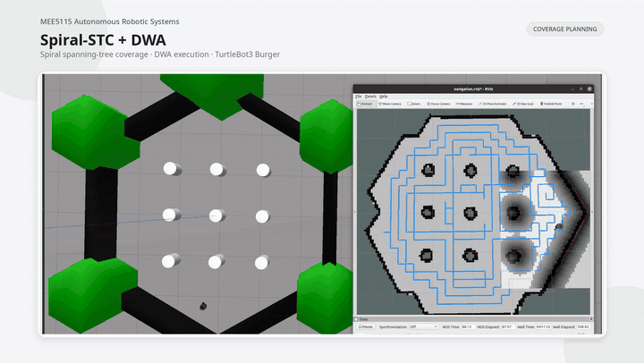This screenshot has height=363, width=644.
Task: Close the RViz window
Action: (589, 89)
